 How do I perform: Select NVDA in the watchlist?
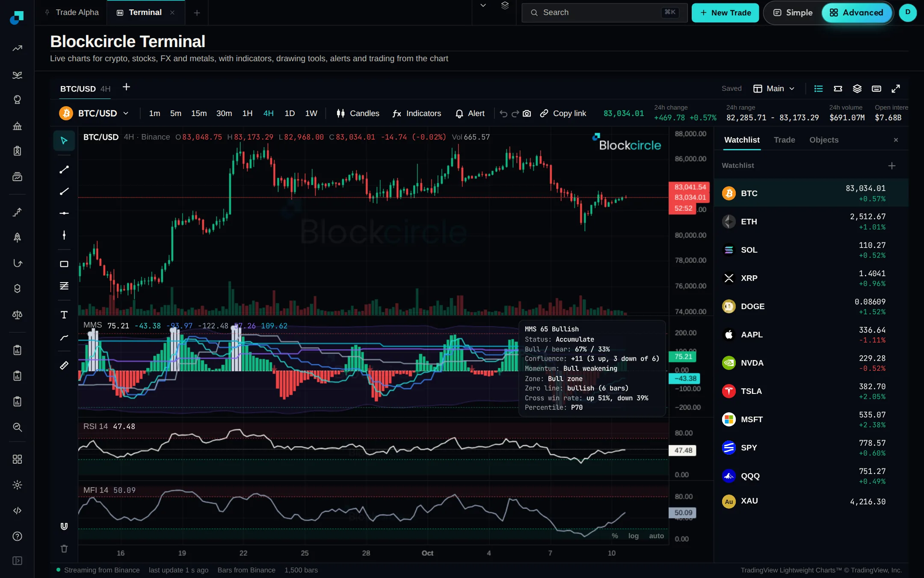tap(811, 363)
